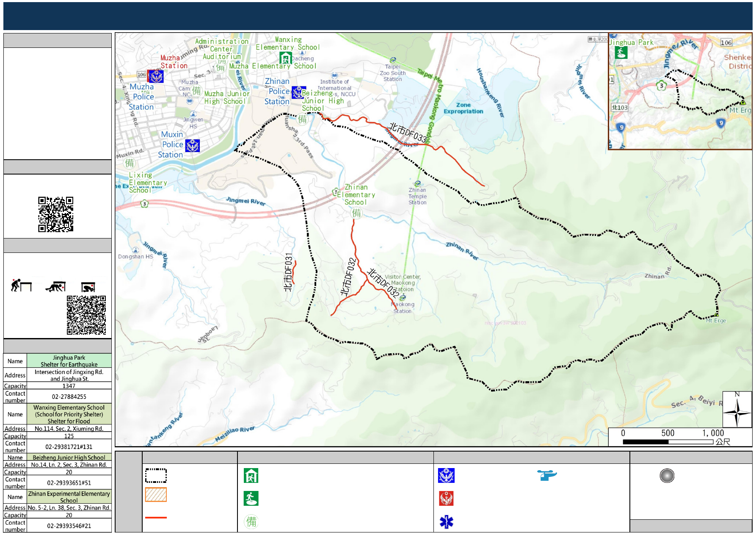756x535 pixels.
Task: Click the 'Administration Center Auditorium' map label
Action: 222,49
